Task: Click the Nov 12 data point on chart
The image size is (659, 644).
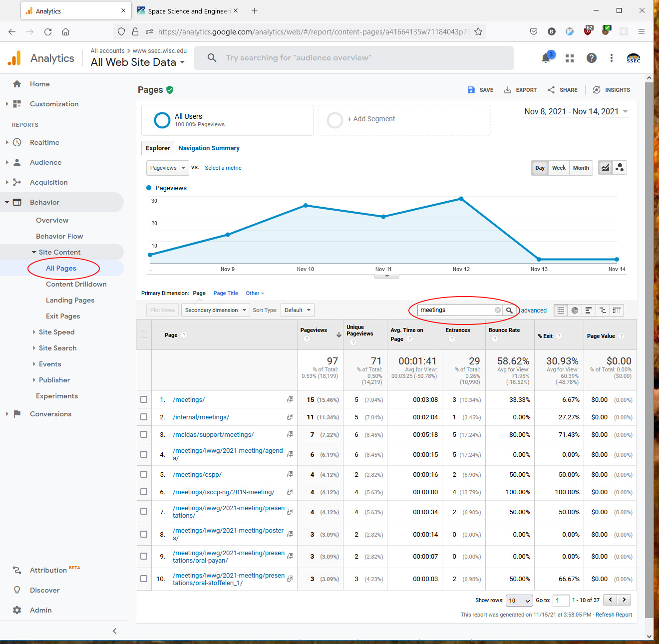Action: coord(461,199)
